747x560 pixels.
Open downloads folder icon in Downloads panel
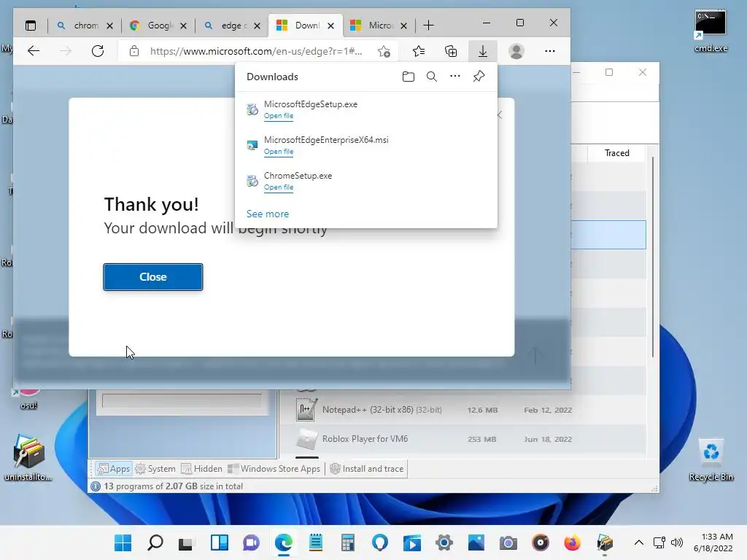click(409, 77)
